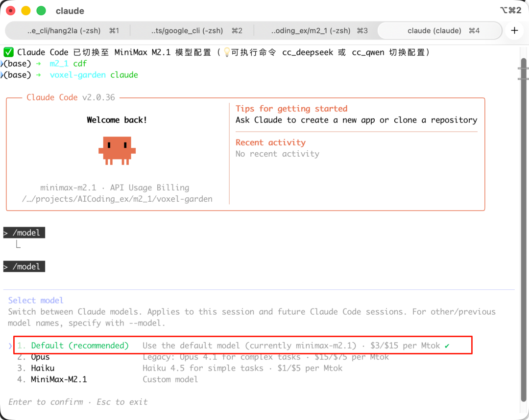Click the green checkmark emoji in first line
The image size is (529, 420).
coord(8,52)
